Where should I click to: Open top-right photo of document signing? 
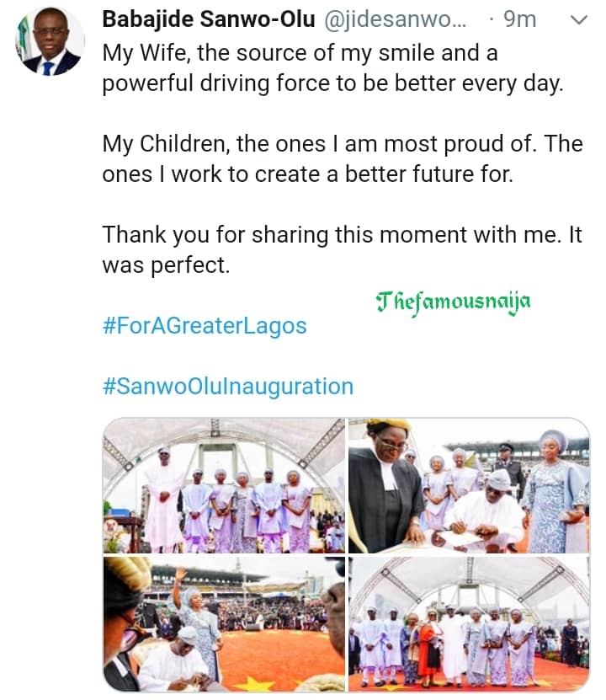pos(469,484)
